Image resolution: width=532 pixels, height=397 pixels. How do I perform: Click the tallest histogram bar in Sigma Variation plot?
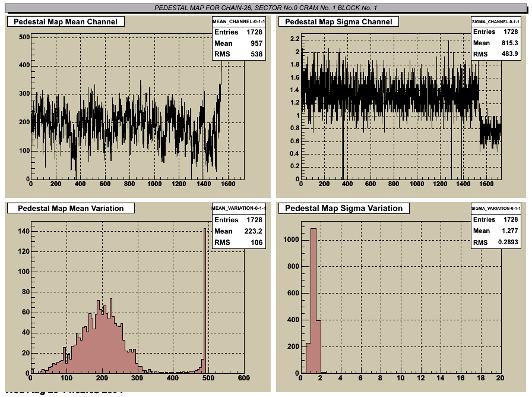[x=313, y=301]
